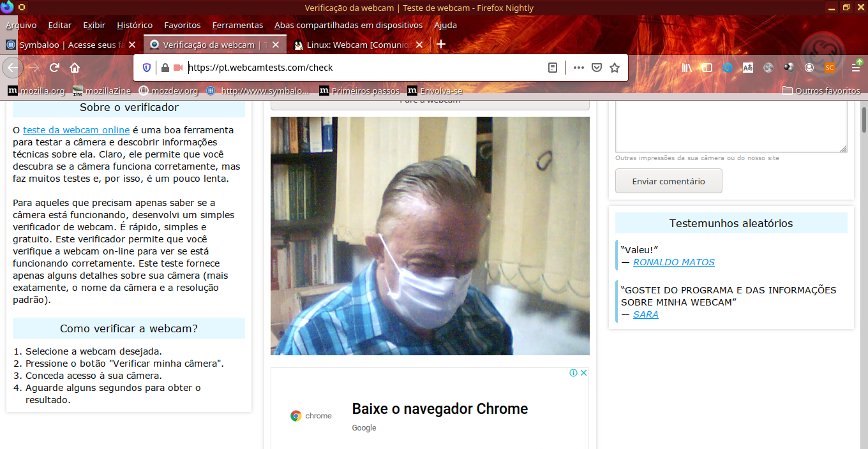The width and height of the screenshot is (868, 449).
Task: Select the Verificação da webcam tab
Action: (214, 45)
